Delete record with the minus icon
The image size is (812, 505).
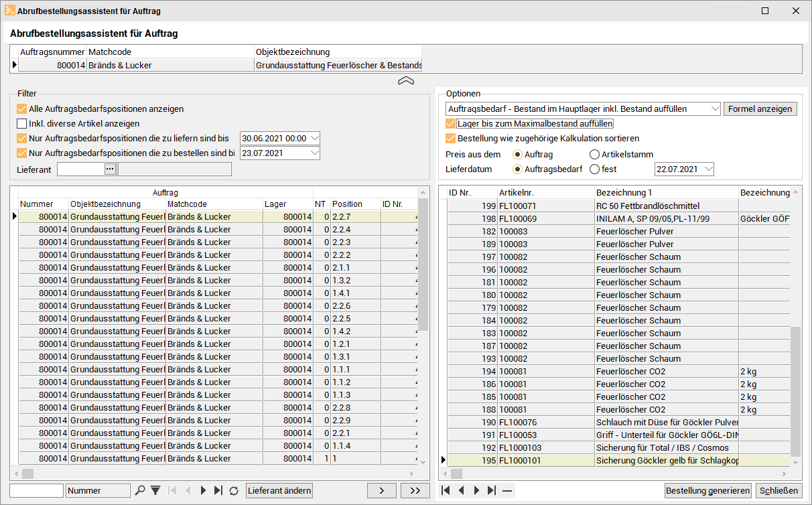[507, 490]
